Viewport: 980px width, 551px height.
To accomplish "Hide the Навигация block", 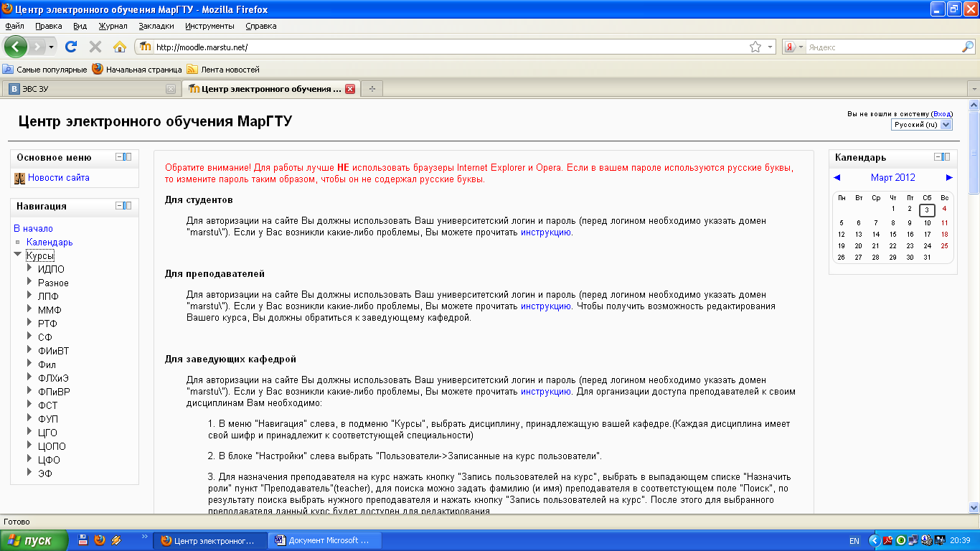I will pyautogui.click(x=120, y=206).
